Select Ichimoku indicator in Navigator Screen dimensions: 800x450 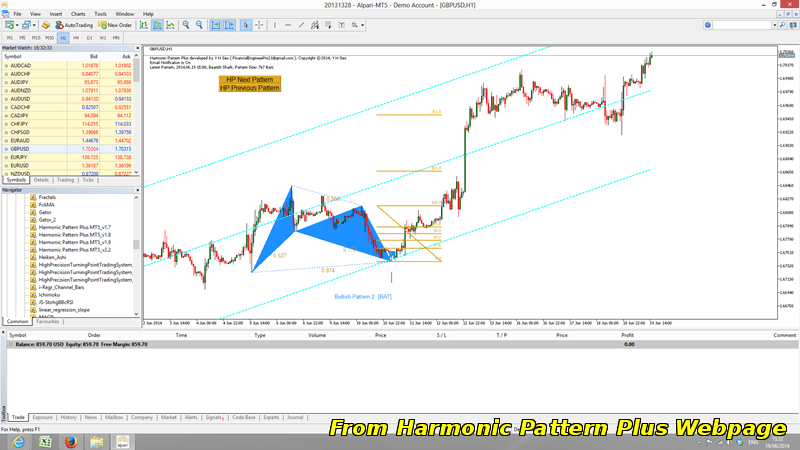[49, 295]
